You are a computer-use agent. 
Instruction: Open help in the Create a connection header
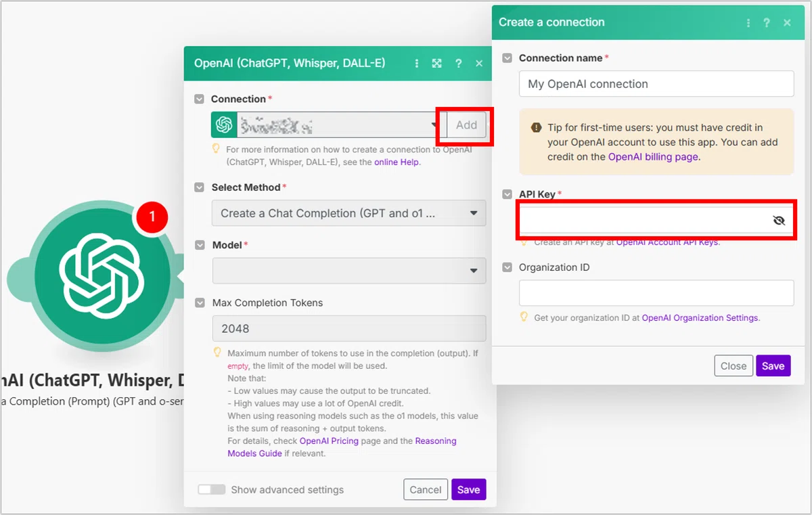tap(767, 22)
